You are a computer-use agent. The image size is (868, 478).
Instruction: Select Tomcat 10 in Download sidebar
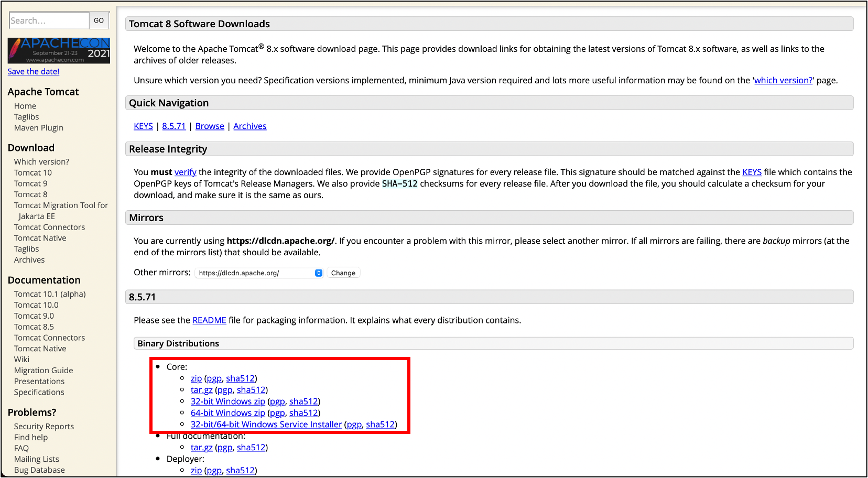click(33, 173)
